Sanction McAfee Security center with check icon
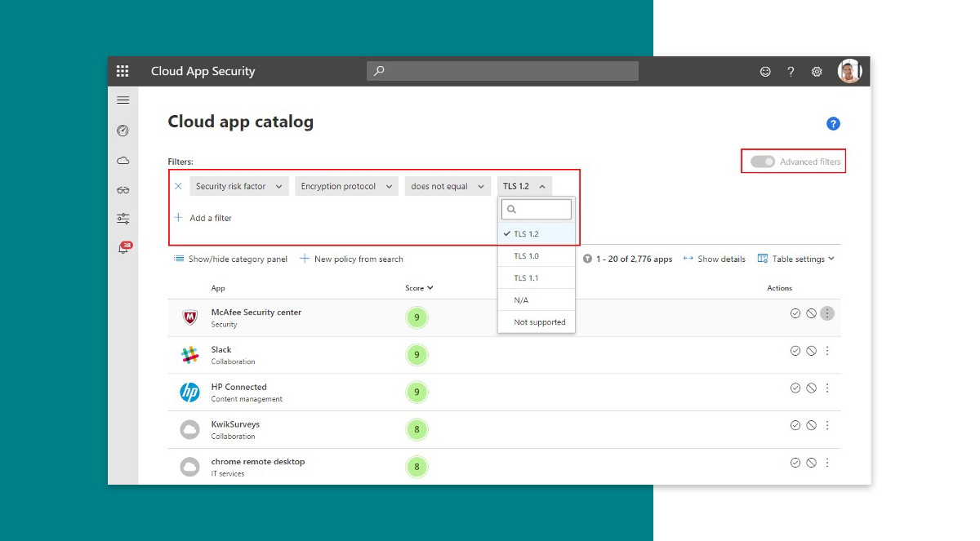 (x=795, y=313)
